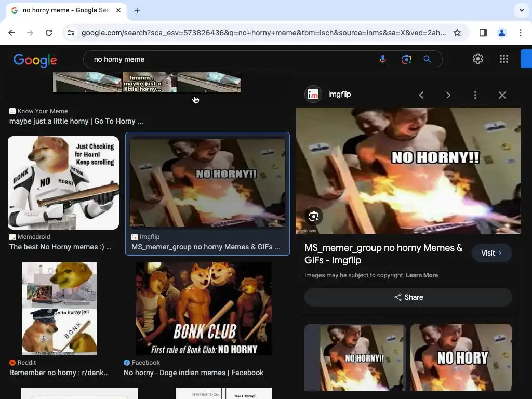
Task: Click the 'Imgflip' label under selected result
Action: click(149, 237)
